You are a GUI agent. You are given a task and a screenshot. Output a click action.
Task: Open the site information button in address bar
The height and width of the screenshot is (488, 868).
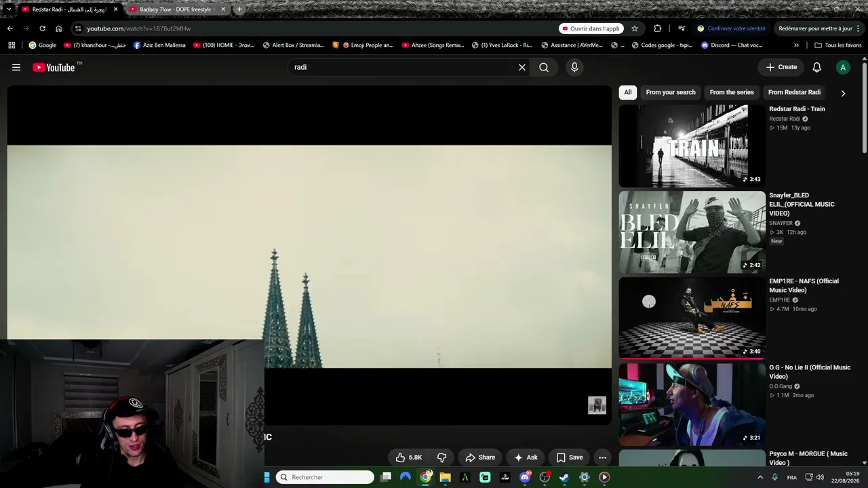(78, 28)
